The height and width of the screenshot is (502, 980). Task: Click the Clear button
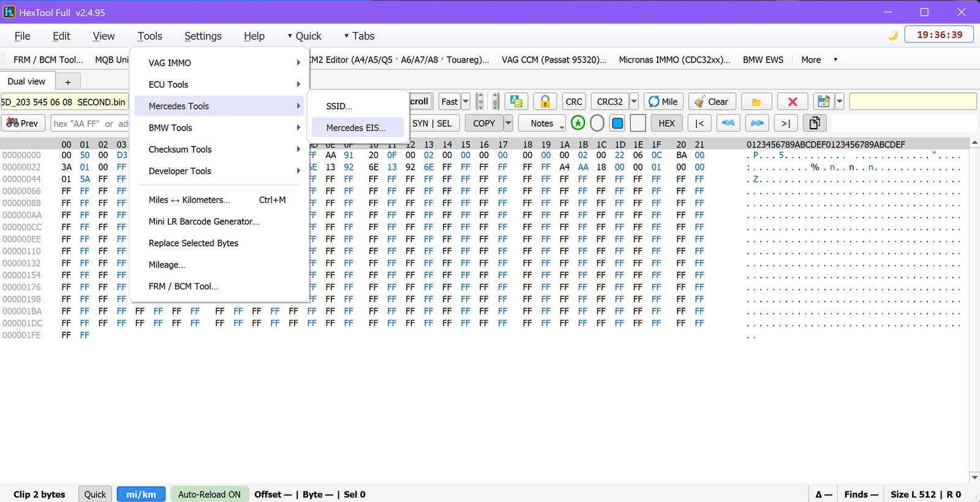[x=712, y=102]
